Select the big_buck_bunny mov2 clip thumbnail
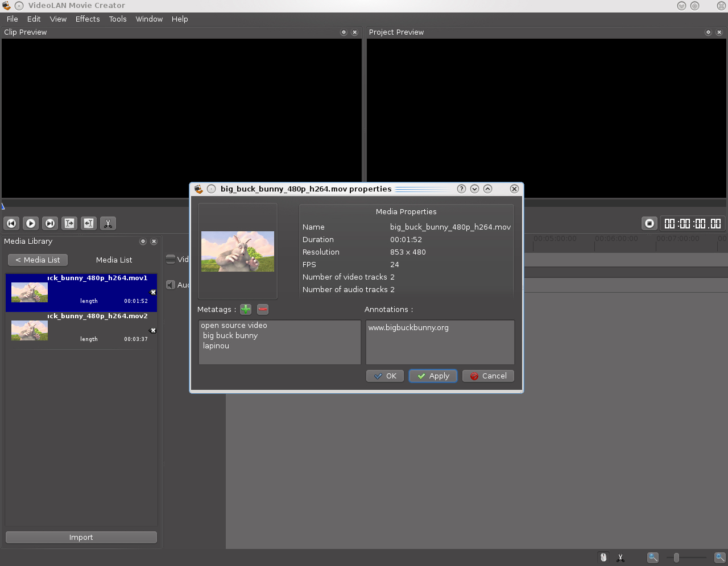728x566 pixels. [29, 330]
